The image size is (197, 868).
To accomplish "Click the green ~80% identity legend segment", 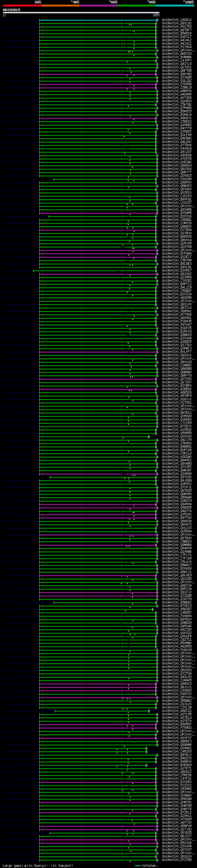I will [x=136, y=6].
